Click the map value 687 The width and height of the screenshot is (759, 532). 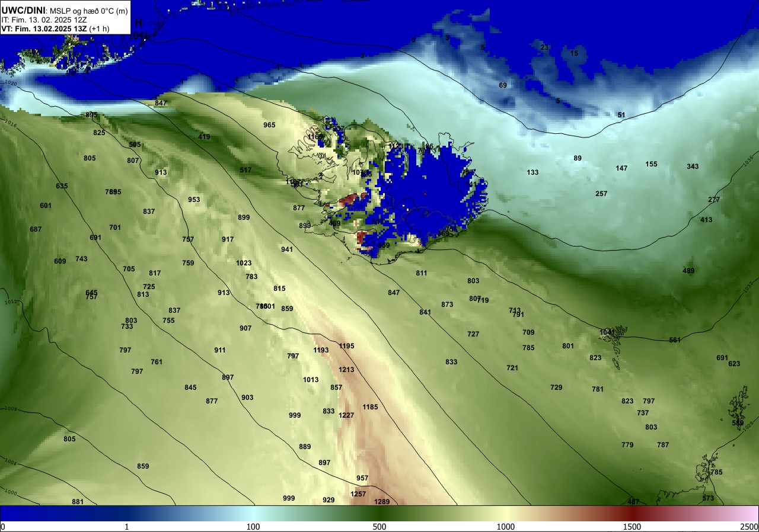[x=36, y=229]
